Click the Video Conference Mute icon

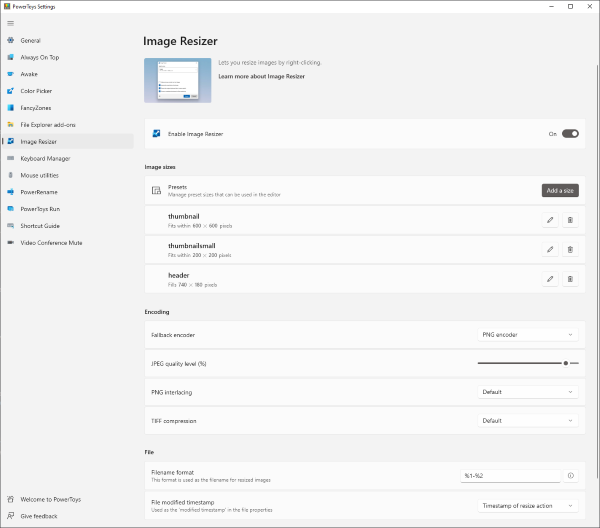[11, 242]
